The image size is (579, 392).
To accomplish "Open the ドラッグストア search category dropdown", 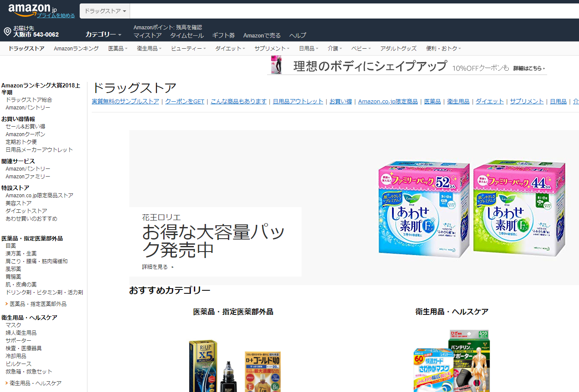I will (105, 11).
